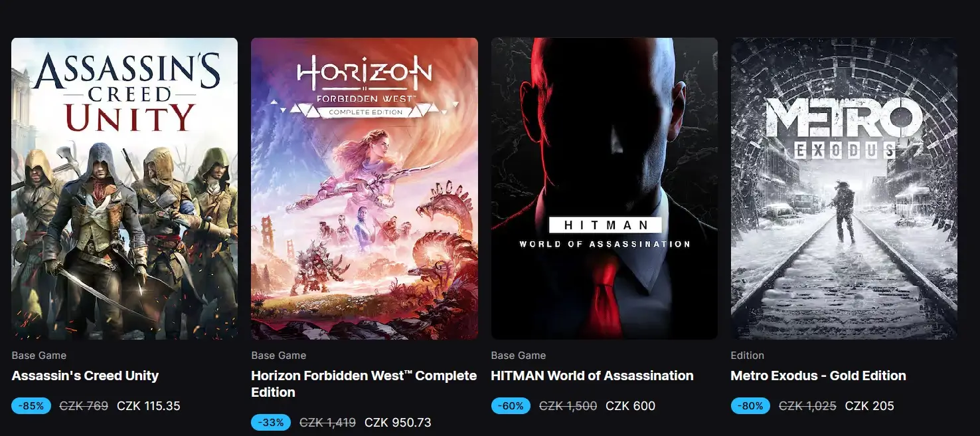980x436 pixels.
Task: Click Base Game label above Assassin's Creed
Action: point(39,356)
